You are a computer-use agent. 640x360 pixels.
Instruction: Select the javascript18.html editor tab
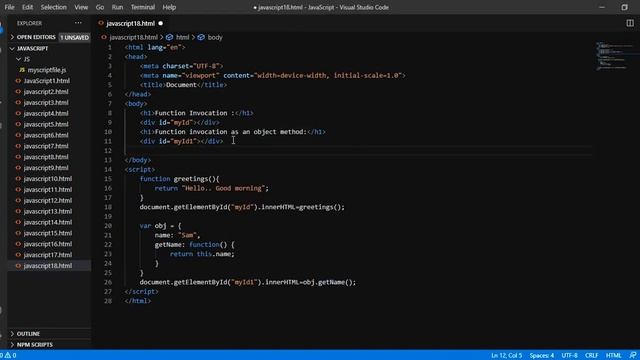coord(130,23)
